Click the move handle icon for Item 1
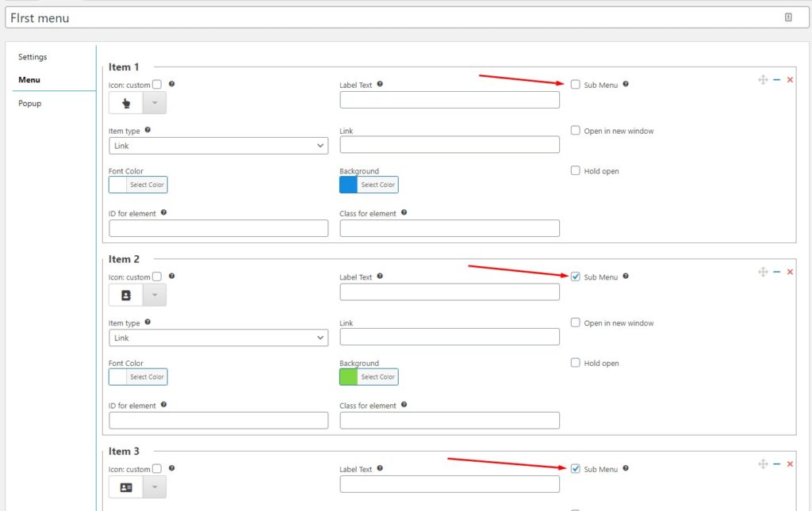 (763, 79)
